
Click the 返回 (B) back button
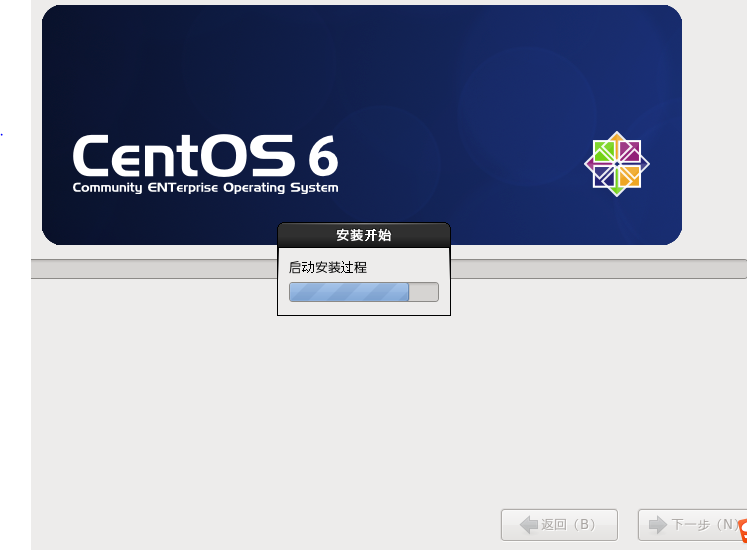[559, 525]
